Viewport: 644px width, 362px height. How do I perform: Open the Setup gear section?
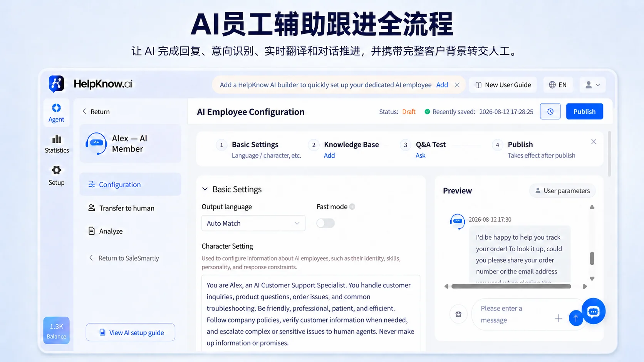click(x=56, y=175)
